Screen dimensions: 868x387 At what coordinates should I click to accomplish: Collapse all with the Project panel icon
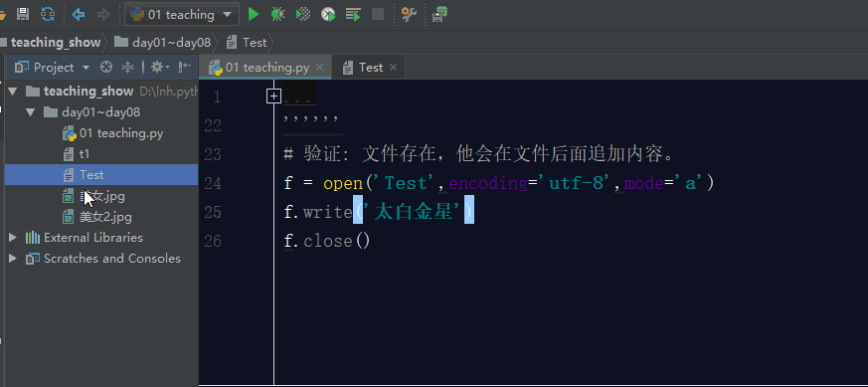pos(128,68)
